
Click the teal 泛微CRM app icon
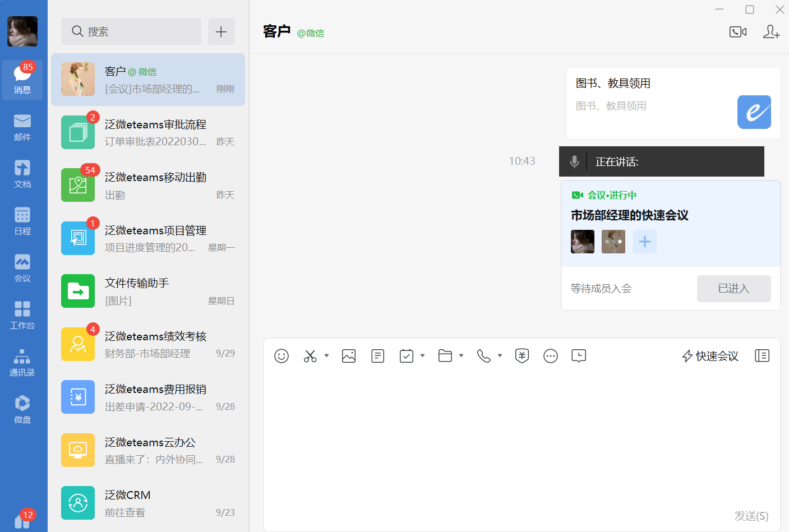[78, 503]
